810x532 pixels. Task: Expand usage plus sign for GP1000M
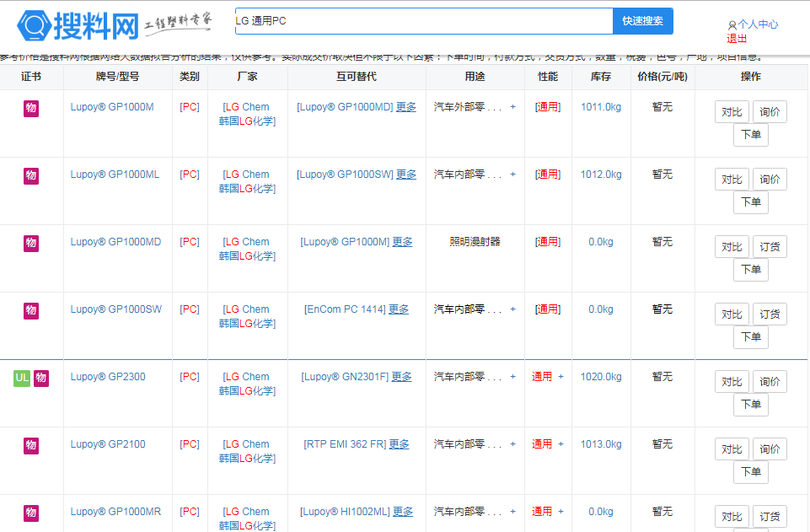512,107
